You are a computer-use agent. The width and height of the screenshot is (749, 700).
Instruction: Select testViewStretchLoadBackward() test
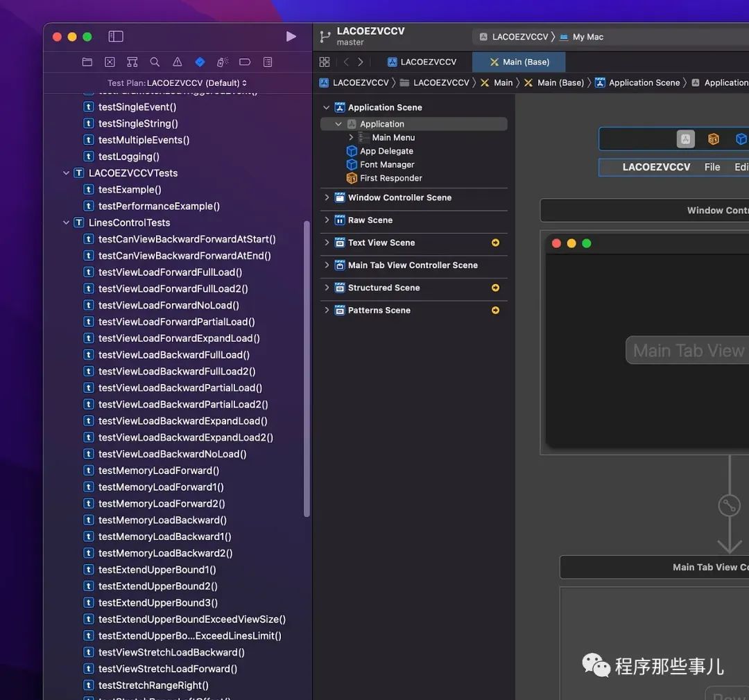pos(171,652)
